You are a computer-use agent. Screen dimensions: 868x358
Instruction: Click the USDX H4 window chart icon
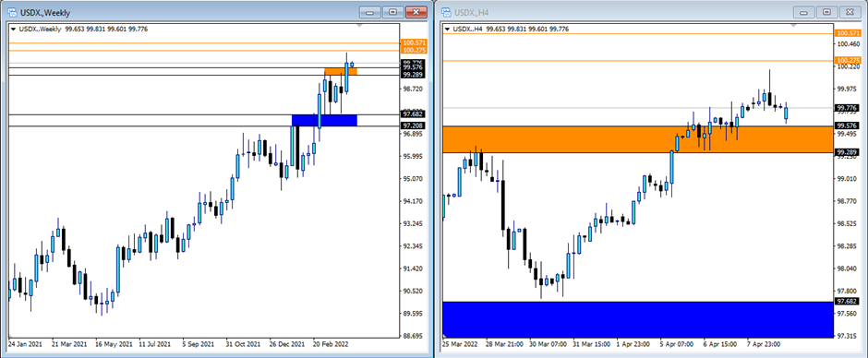pyautogui.click(x=446, y=12)
